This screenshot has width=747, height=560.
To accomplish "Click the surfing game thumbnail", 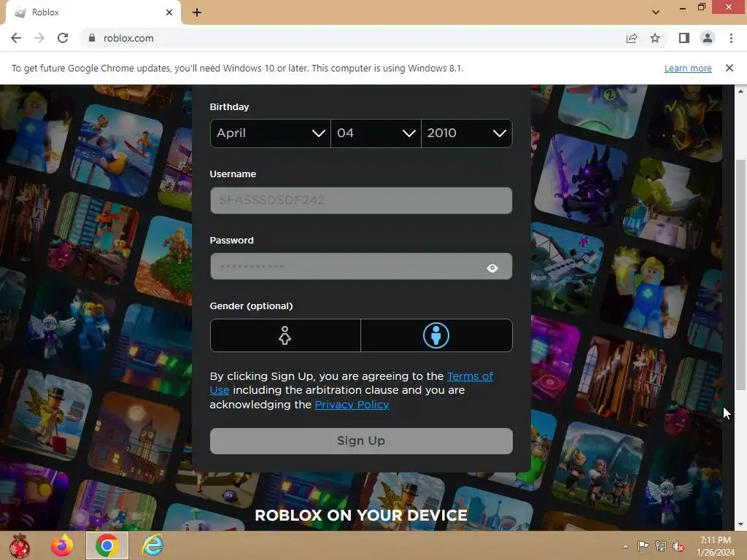I will 117,150.
